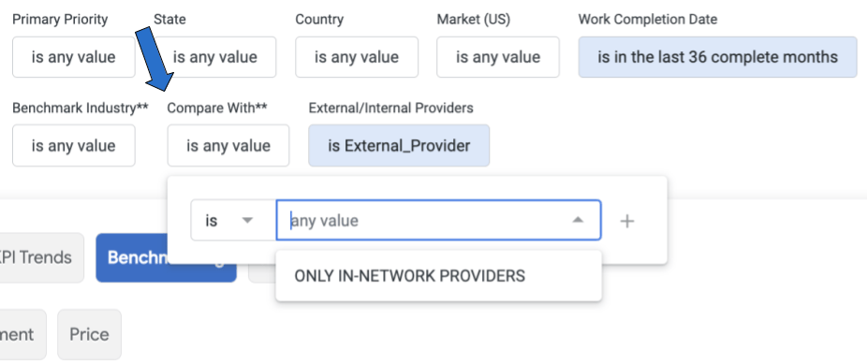This screenshot has height=364, width=868.
Task: Click the Benchmark Industry** label
Action: (81, 108)
